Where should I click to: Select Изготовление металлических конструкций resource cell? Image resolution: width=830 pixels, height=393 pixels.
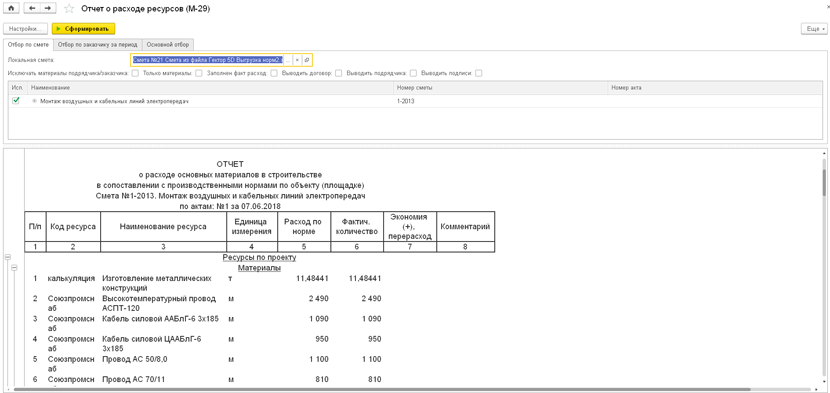tap(163, 283)
